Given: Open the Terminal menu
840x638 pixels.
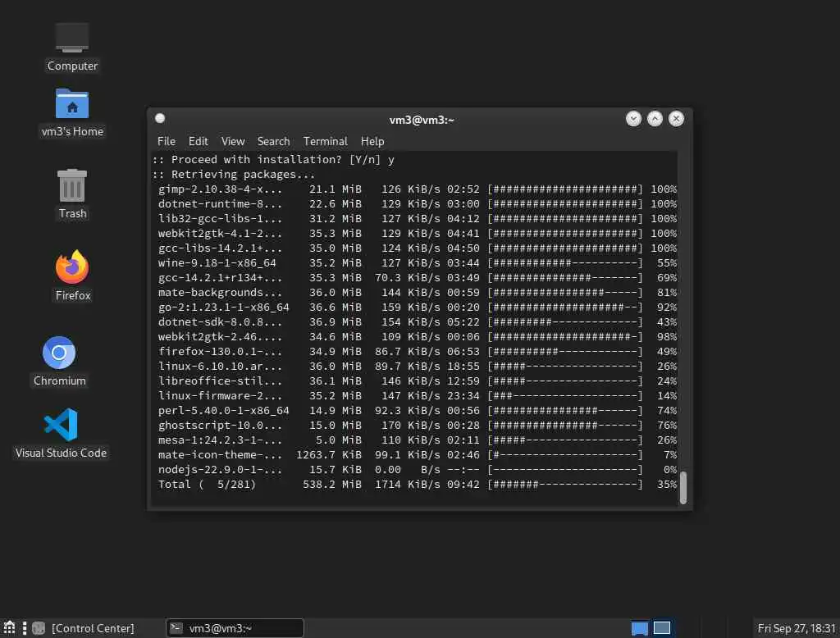Looking at the screenshot, I should 325,141.
